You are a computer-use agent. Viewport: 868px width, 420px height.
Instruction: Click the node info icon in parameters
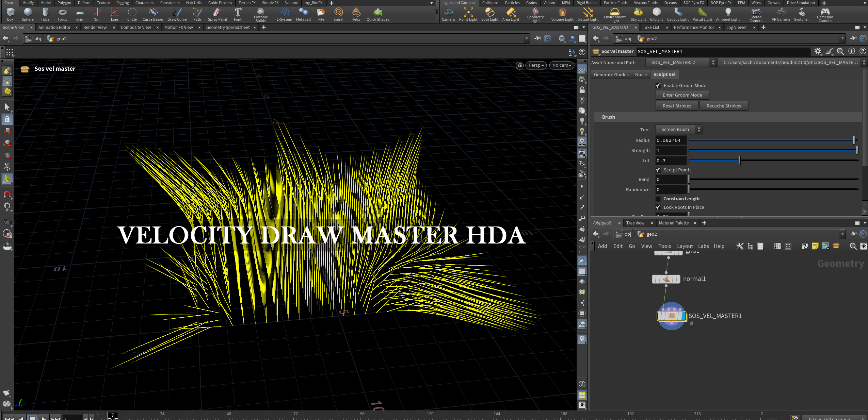(852, 51)
